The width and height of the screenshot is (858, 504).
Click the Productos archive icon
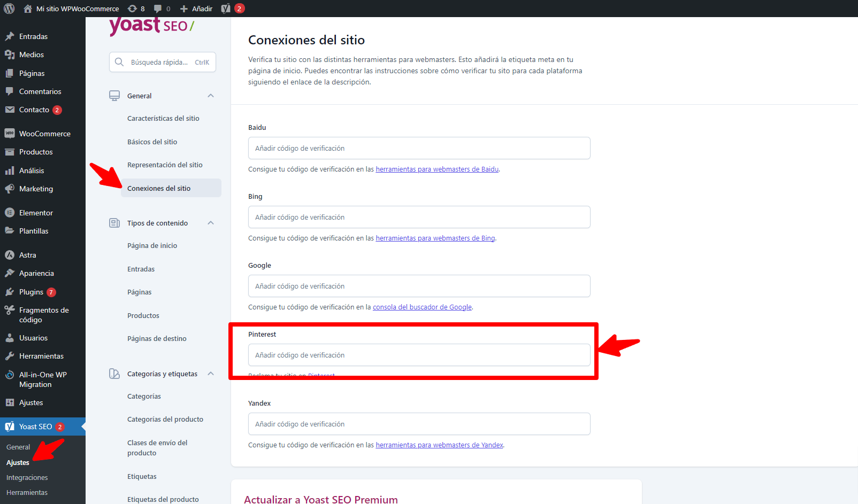(x=10, y=152)
